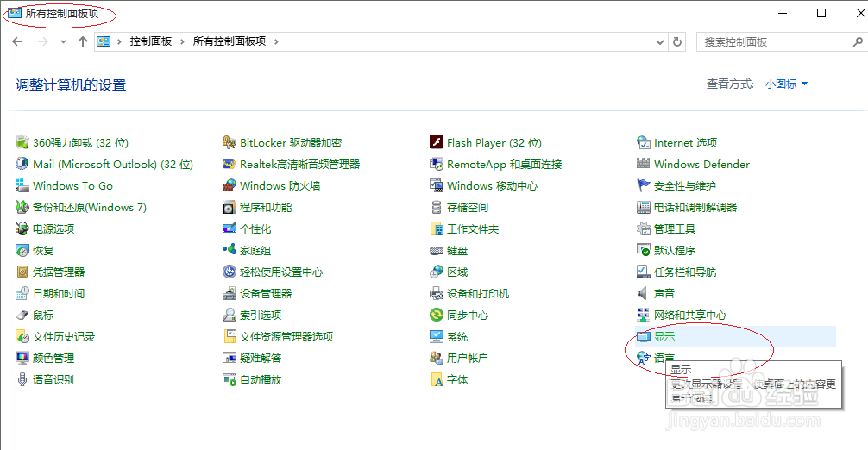Open the 鼠标 mouse icon
The image size is (868, 450).
click(22, 316)
